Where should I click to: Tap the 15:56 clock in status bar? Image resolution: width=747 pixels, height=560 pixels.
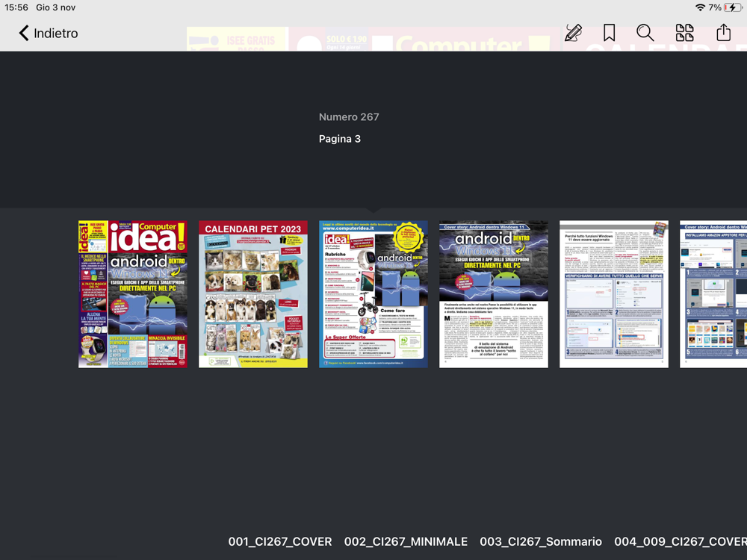tap(16, 7)
